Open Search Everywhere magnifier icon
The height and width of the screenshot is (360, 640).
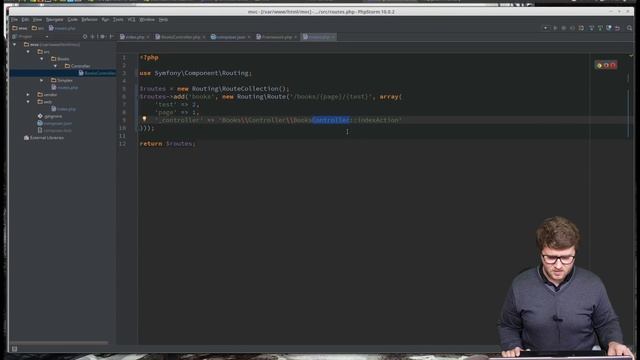(x=629, y=28)
